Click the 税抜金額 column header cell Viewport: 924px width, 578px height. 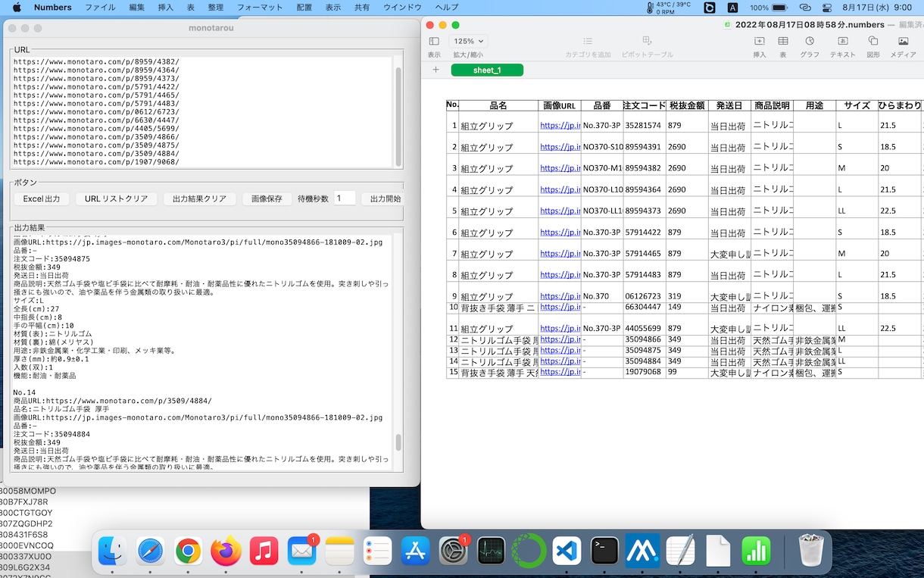click(687, 105)
